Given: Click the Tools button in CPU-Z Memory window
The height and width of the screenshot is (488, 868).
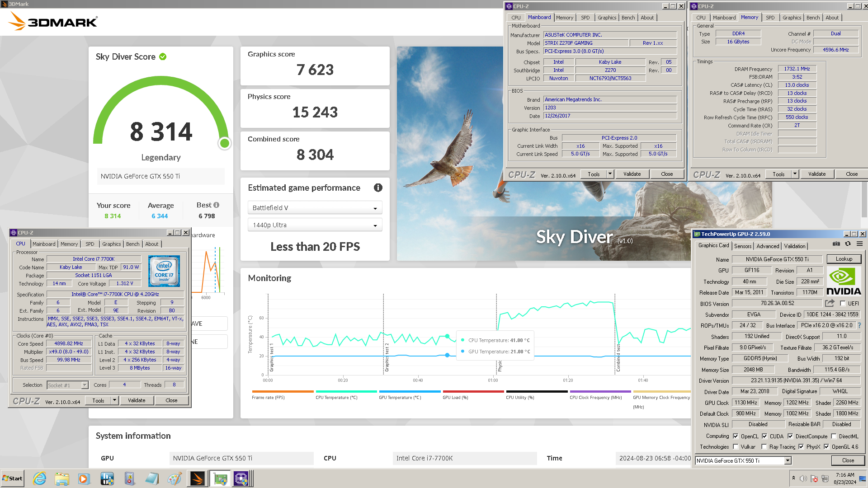Looking at the screenshot, I should (x=778, y=174).
